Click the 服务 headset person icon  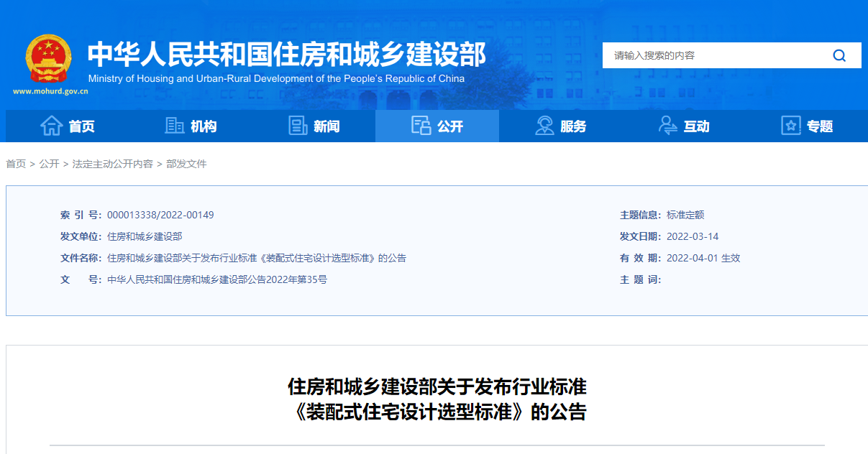(544, 126)
